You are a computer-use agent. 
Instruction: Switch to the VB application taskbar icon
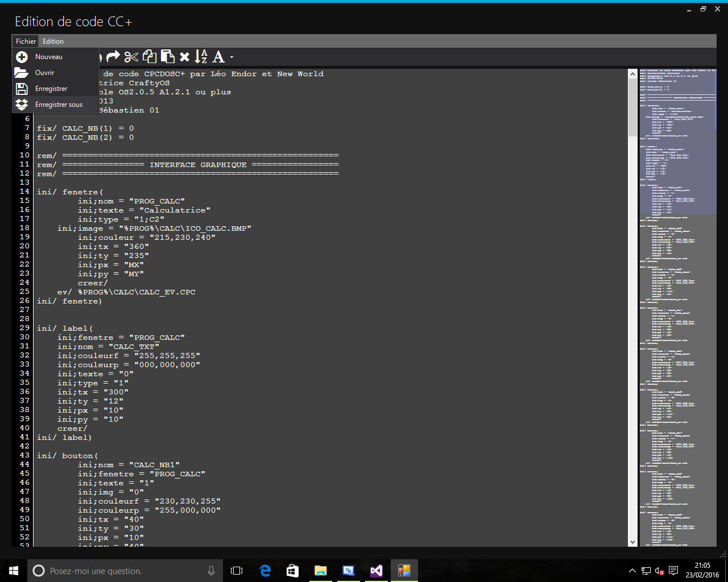[x=348, y=571]
